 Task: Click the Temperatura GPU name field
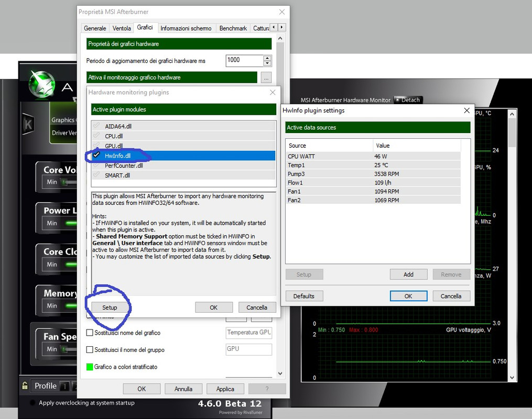pos(248,333)
